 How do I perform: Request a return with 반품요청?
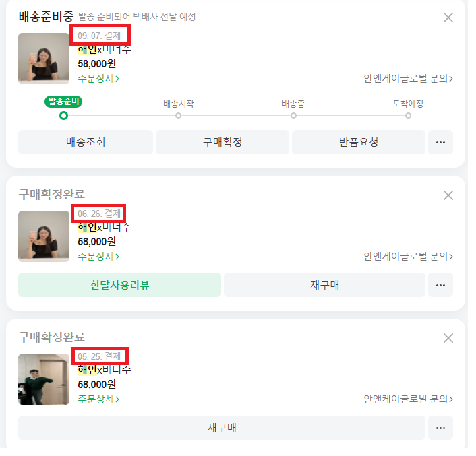359,142
